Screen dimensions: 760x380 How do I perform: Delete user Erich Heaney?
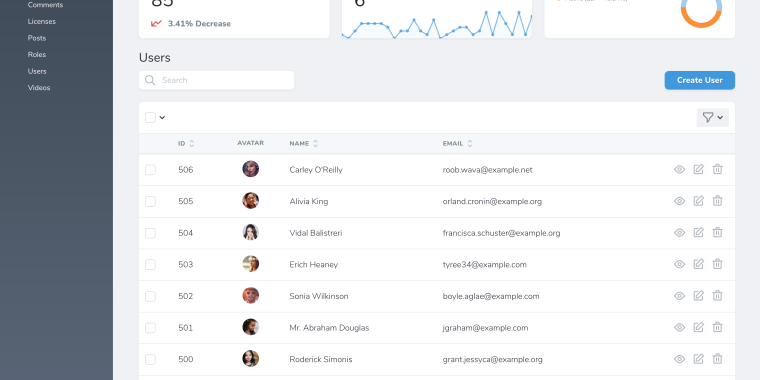717,264
